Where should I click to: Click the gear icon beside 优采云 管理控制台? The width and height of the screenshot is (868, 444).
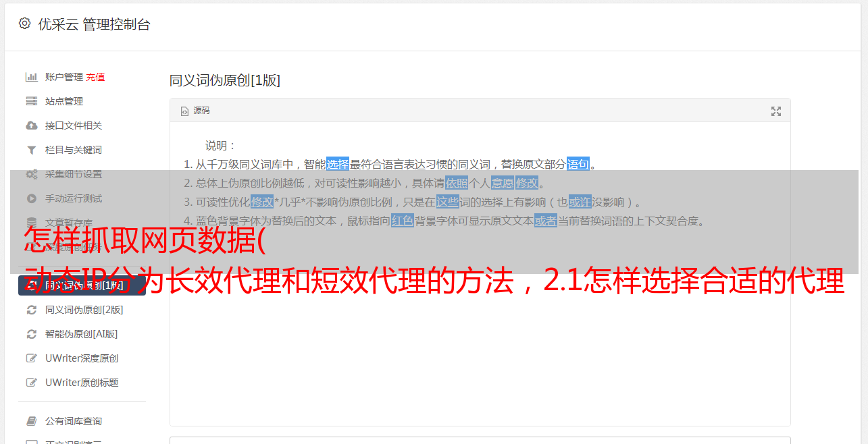coord(25,24)
